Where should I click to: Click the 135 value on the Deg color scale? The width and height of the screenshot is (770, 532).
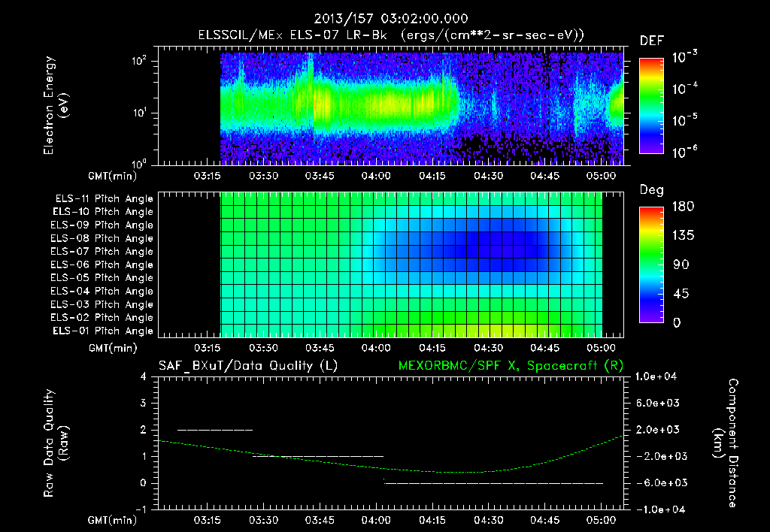click(683, 236)
